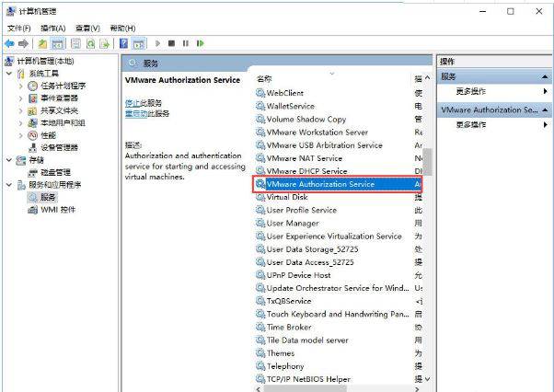Select the Time Broker service
Viewport: 554px width, 392px height.
click(x=338, y=328)
